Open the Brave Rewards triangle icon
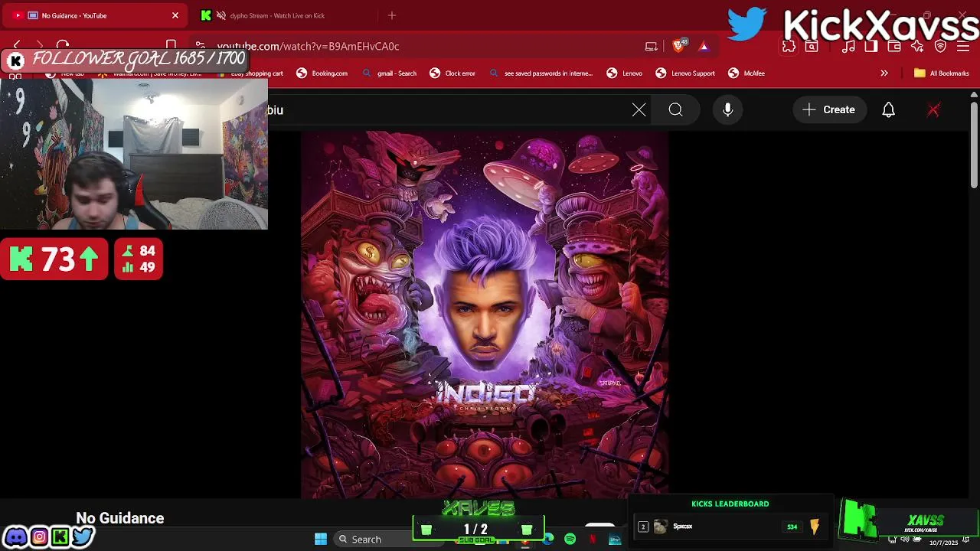The height and width of the screenshot is (551, 980). click(704, 46)
